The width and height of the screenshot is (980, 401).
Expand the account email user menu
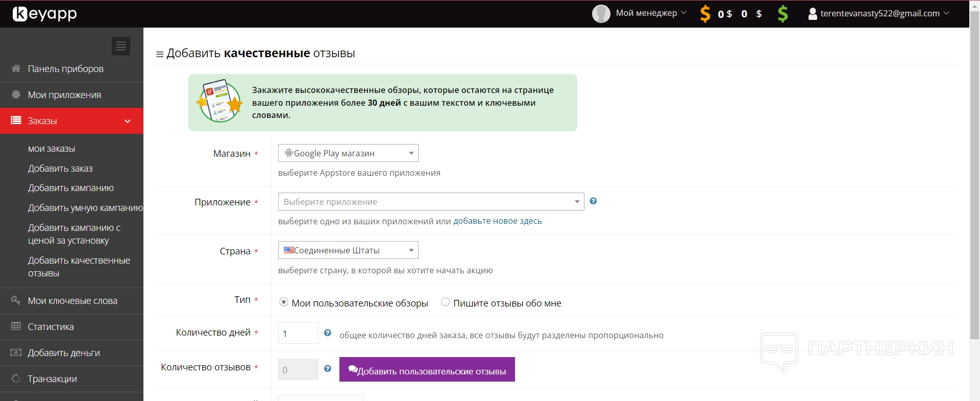pos(879,14)
